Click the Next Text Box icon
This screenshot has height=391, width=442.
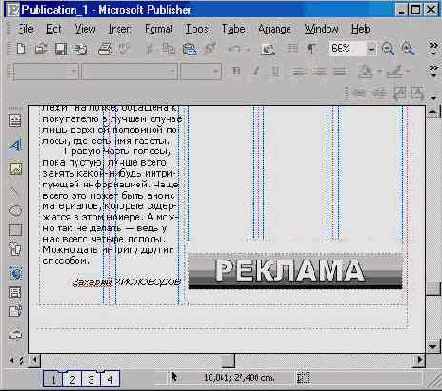(x=417, y=93)
